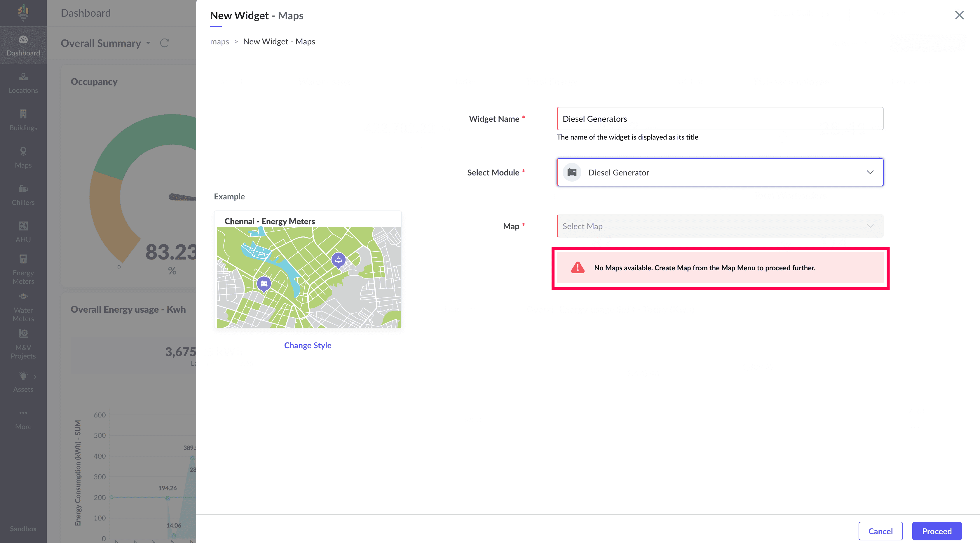Image resolution: width=980 pixels, height=543 pixels.
Task: Go to Buildings in sidebar
Action: point(23,120)
